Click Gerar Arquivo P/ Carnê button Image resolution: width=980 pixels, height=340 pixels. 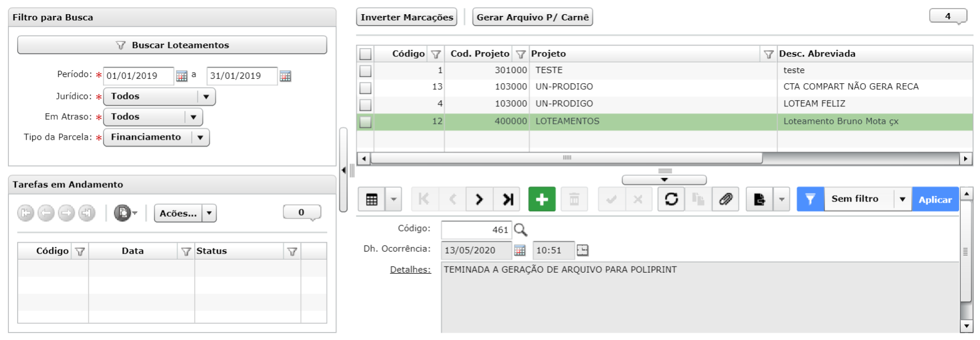tap(532, 17)
